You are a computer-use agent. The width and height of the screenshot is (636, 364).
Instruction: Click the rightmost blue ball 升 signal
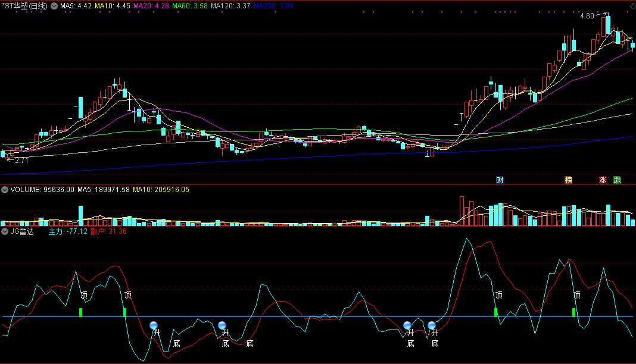432,325
